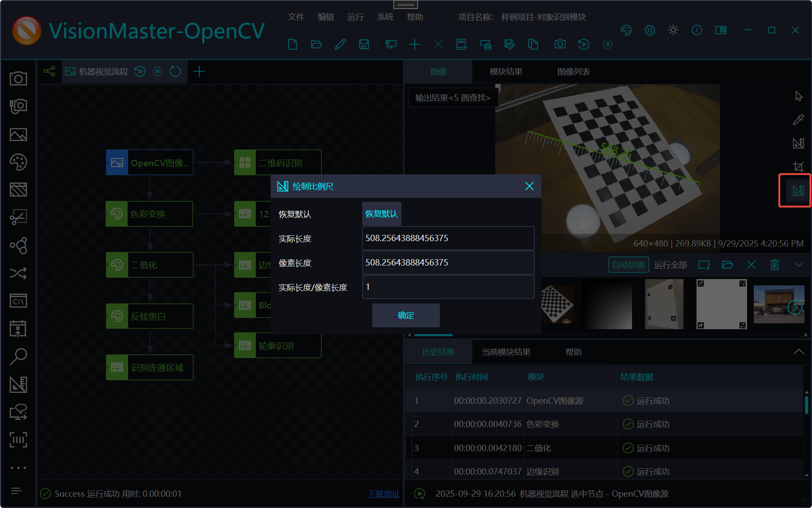Expand the image list dropdown chevron

tap(798, 265)
